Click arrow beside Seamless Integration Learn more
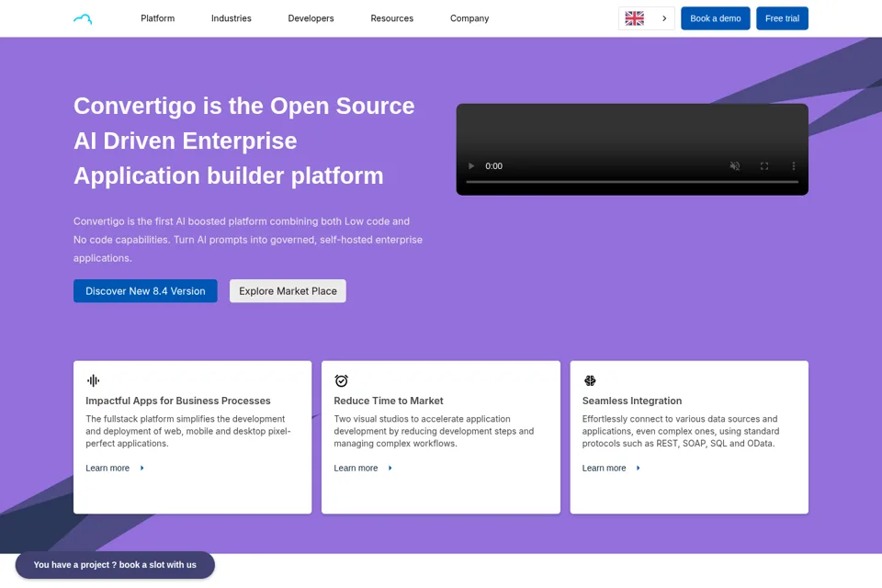 (639, 469)
